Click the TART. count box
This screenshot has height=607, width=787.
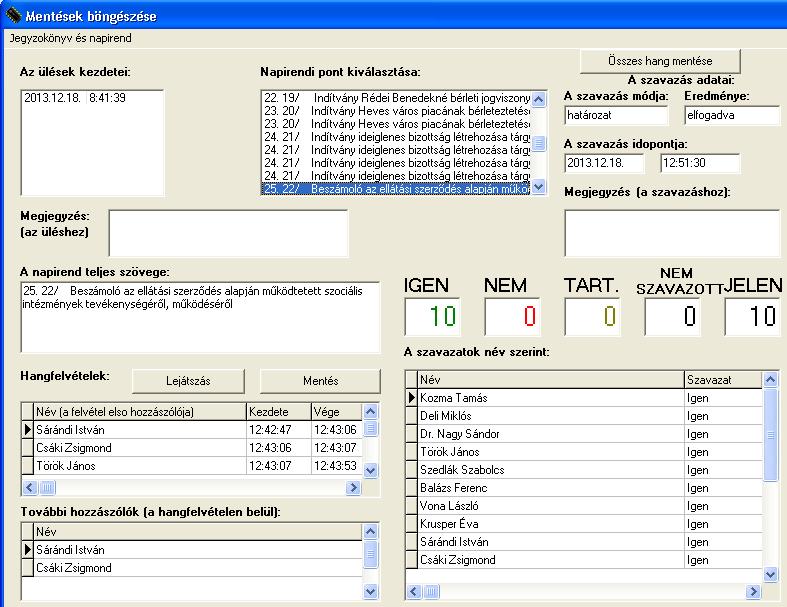592,316
